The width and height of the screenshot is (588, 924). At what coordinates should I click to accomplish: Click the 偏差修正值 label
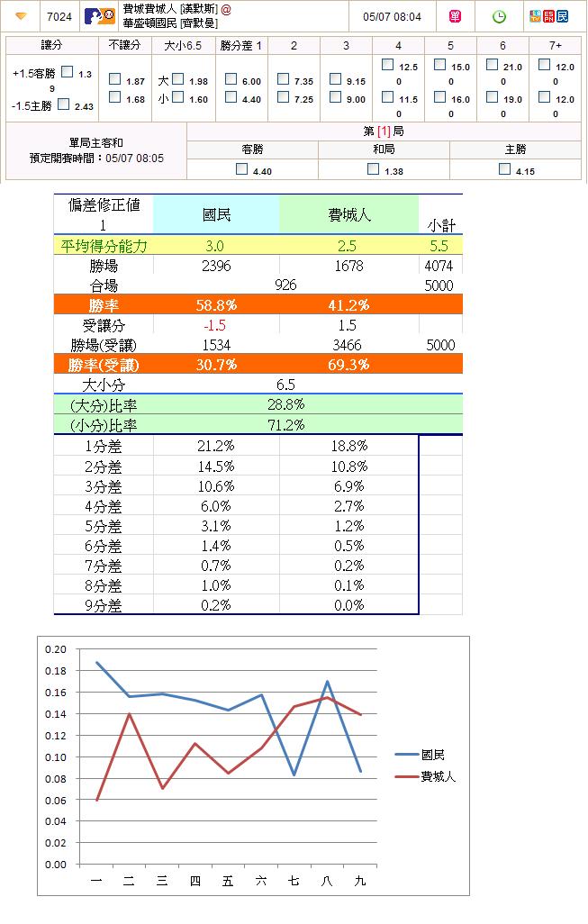(104, 205)
